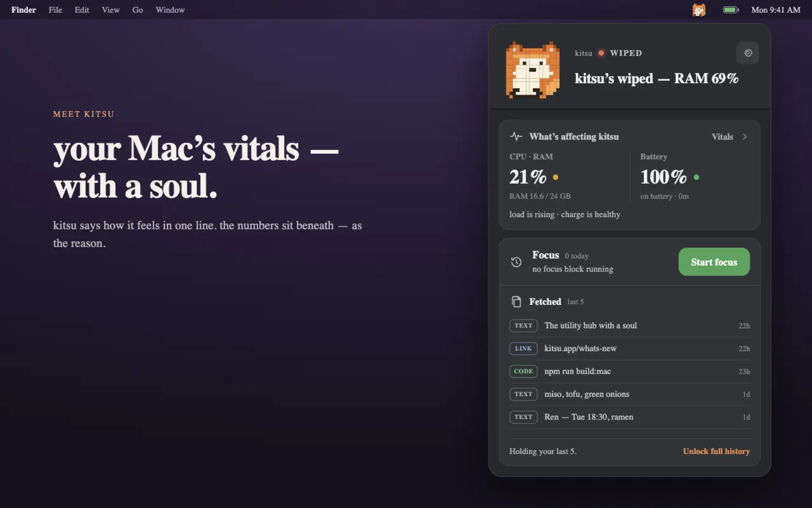Click the focus history clock icon
Screen dimensions: 812x508
click(516, 262)
